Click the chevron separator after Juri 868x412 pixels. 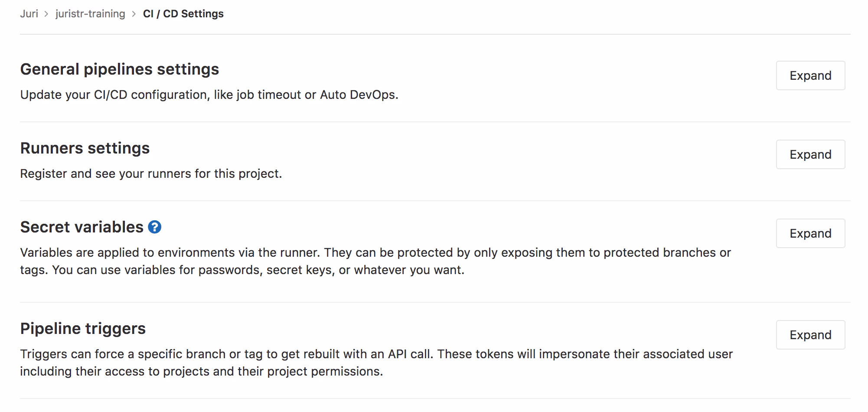tap(47, 14)
